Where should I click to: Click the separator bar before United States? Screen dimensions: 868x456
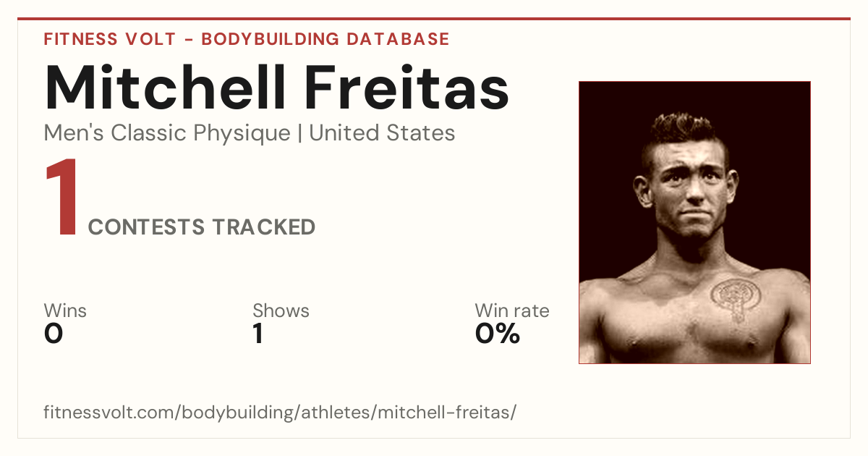pos(300,134)
